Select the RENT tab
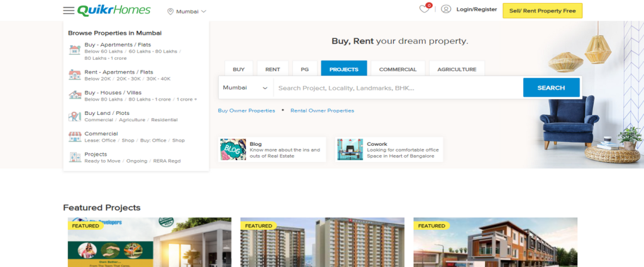The width and height of the screenshot is (644, 267). 273,69
